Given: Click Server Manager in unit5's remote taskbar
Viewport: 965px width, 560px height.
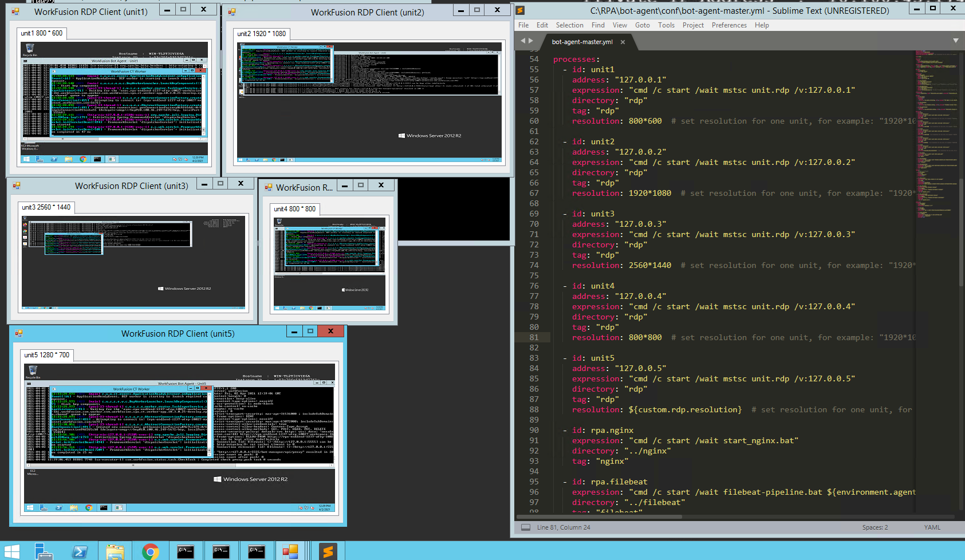Looking at the screenshot, I should [44, 507].
